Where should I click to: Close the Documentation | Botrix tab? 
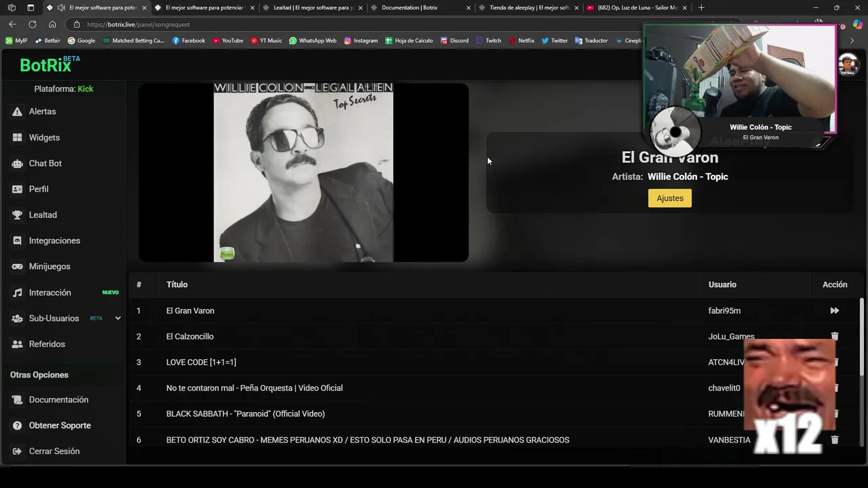(468, 7)
